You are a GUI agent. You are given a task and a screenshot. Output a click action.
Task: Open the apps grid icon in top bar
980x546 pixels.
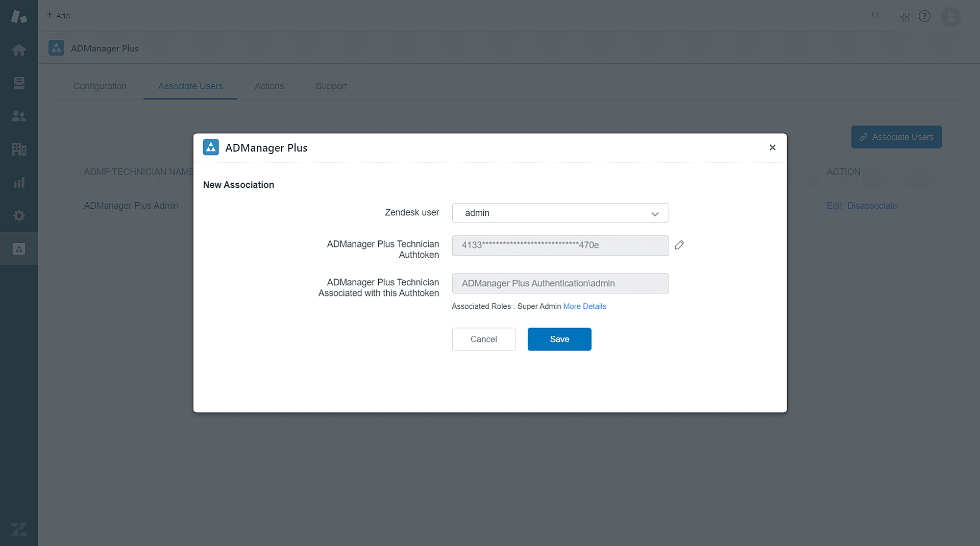(903, 16)
